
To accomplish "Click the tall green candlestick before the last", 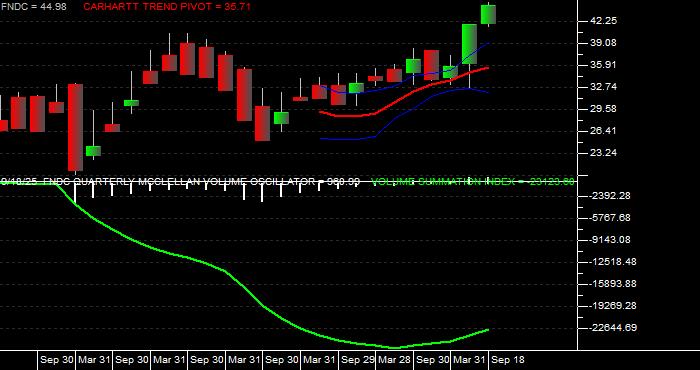I will point(469,44).
